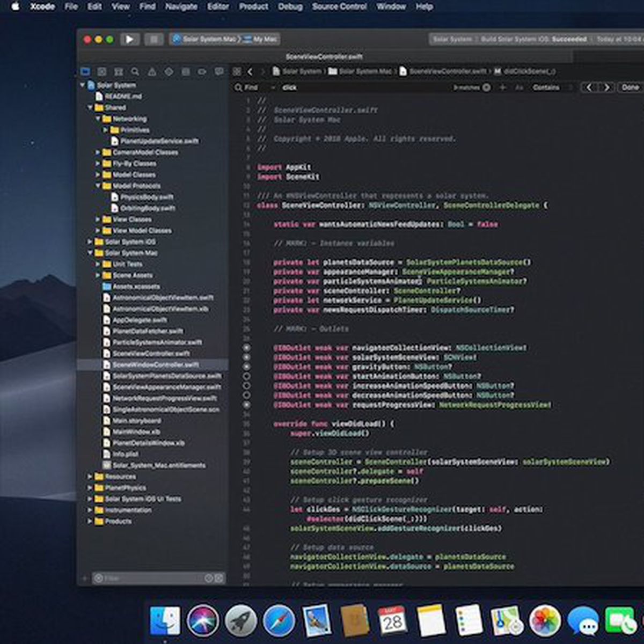Click the Stop button in toolbar

click(x=153, y=39)
